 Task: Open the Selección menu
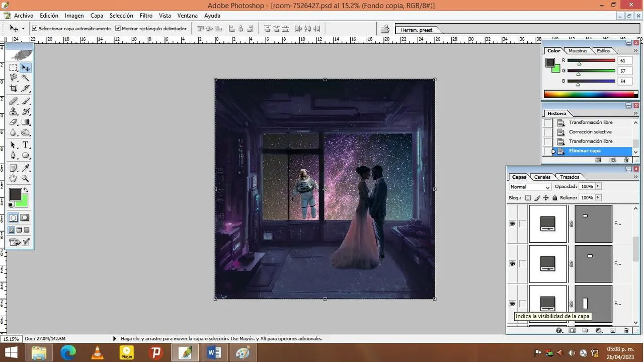point(121,16)
